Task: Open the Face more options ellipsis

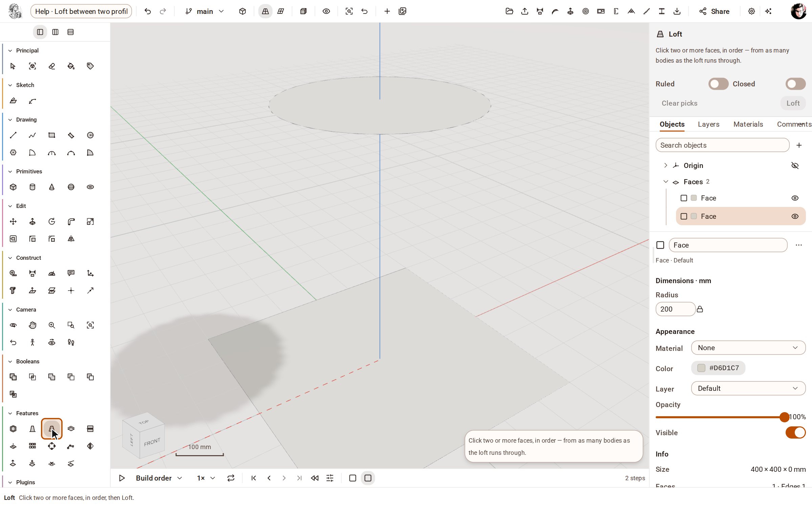Action: pos(799,245)
